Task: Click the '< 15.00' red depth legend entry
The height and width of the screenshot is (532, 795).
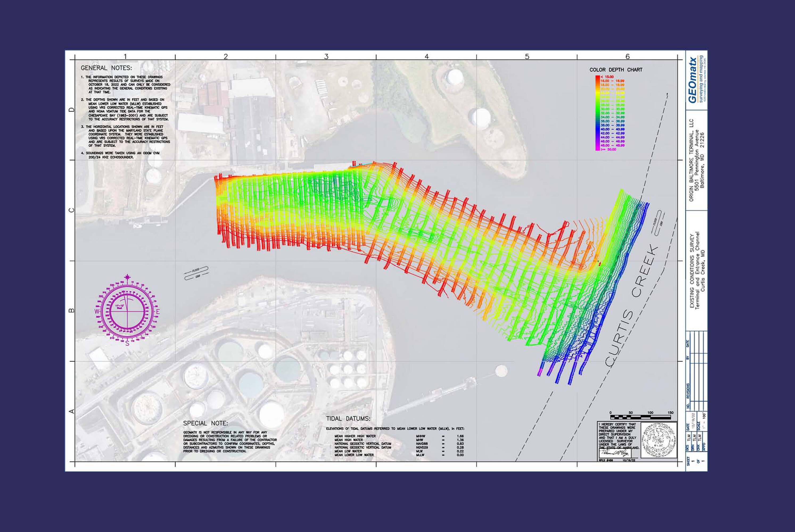Action: click(x=607, y=77)
